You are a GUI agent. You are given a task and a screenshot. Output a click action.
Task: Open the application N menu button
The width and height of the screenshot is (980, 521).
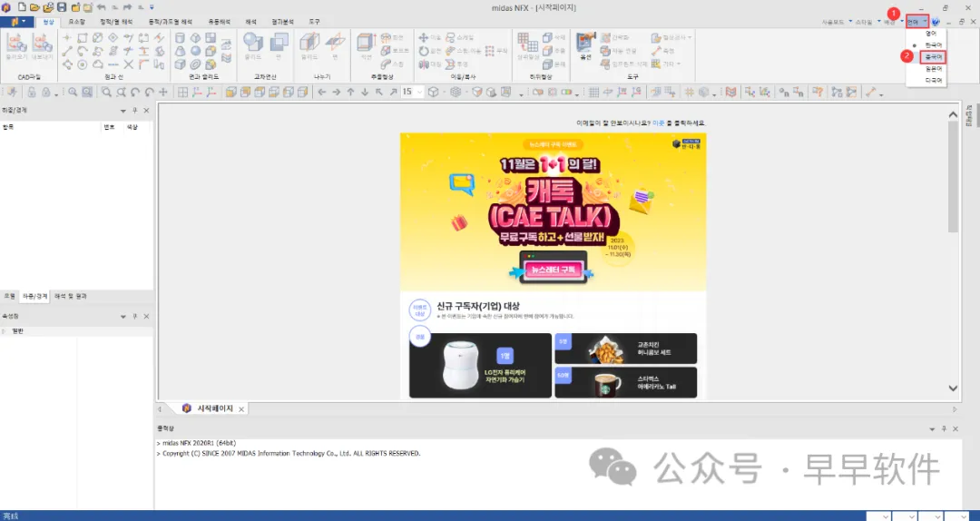tap(17, 22)
